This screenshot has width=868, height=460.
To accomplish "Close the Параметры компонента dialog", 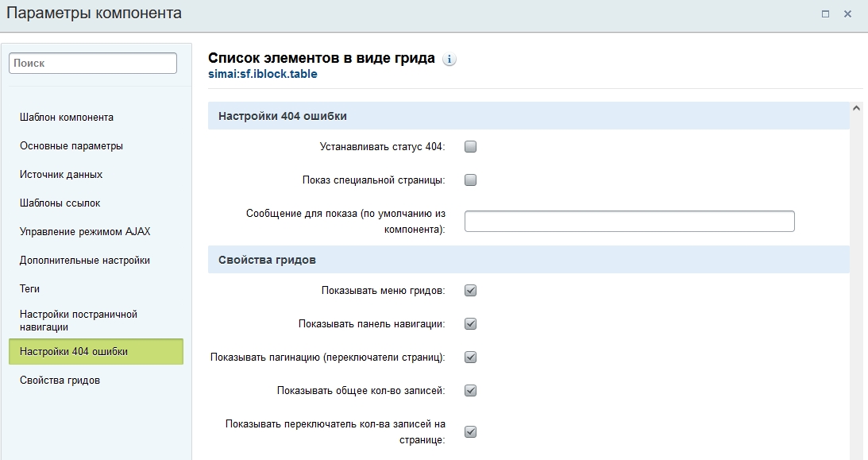I will (x=848, y=14).
